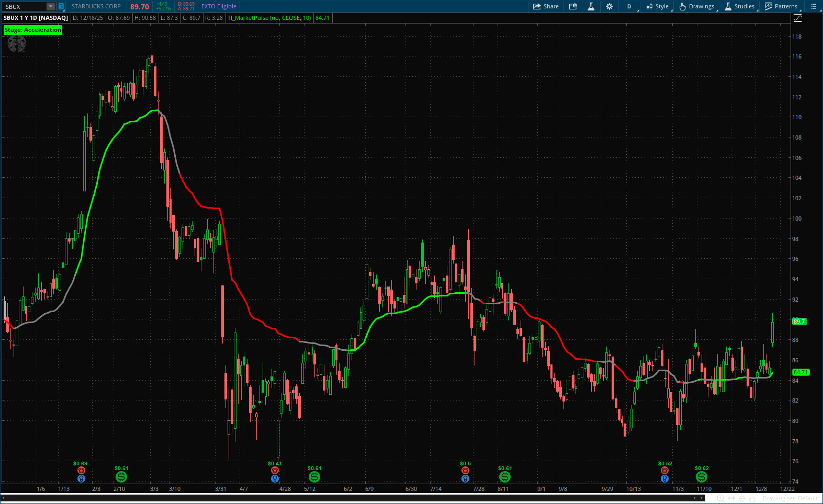Open the Patterns menu

[781, 6]
